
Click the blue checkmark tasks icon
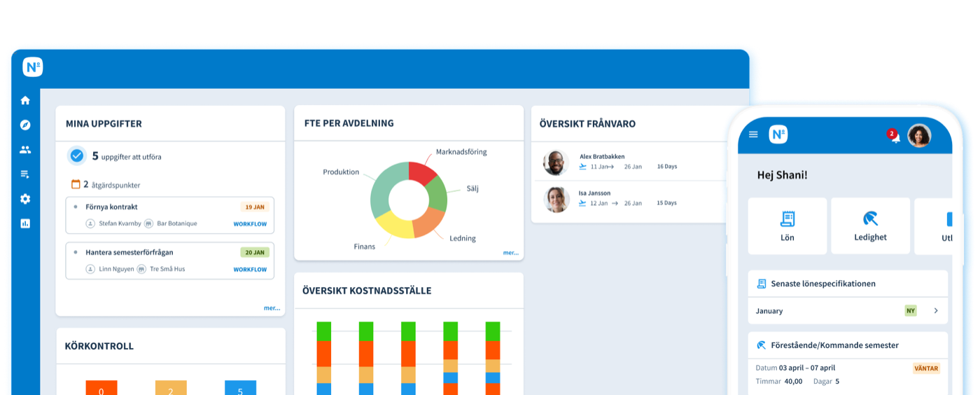point(77,155)
